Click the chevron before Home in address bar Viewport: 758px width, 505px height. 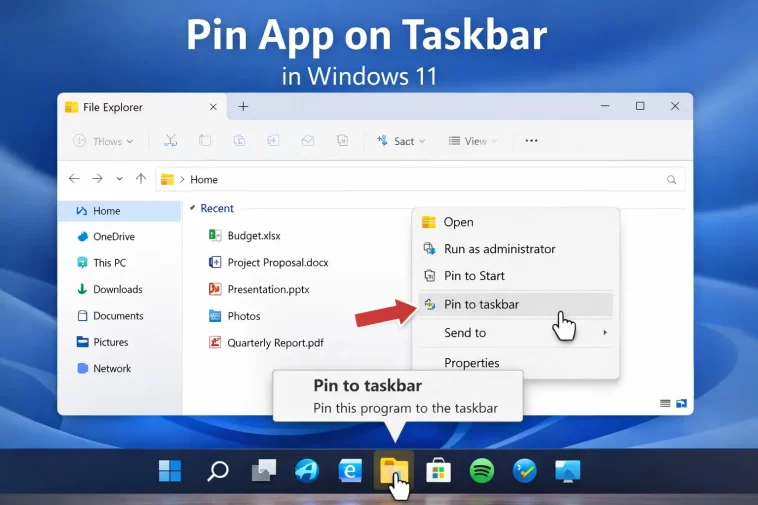(182, 179)
